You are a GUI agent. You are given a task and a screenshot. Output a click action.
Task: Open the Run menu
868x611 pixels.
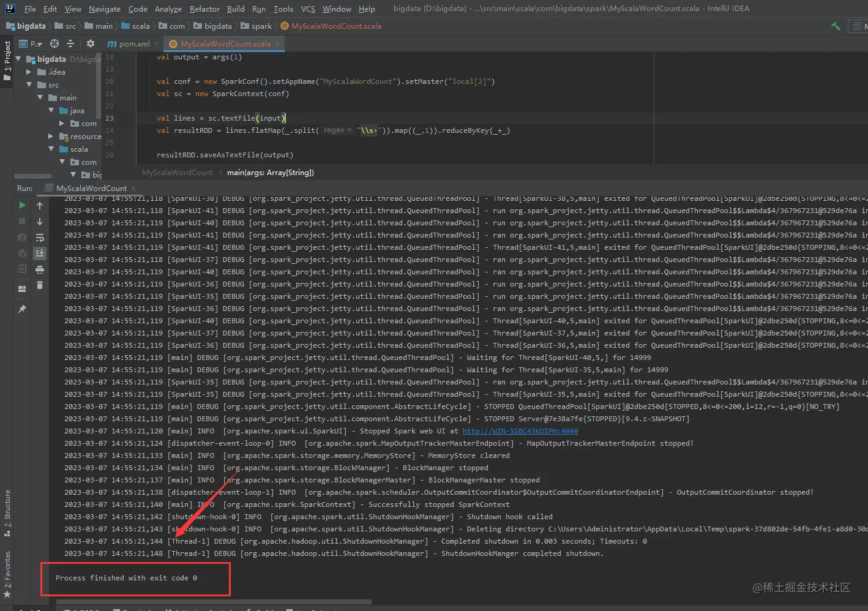[259, 9]
